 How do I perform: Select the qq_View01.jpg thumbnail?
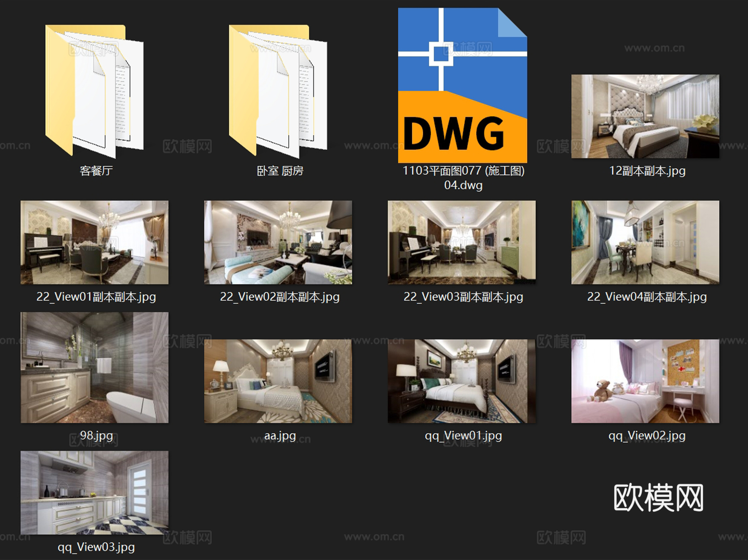pos(462,381)
